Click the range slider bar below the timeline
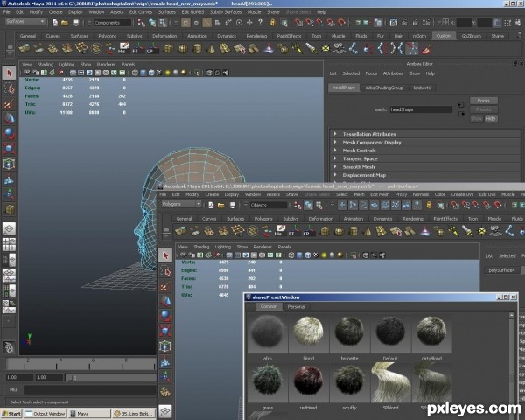Screen dimensions: 525x420 click(111, 377)
